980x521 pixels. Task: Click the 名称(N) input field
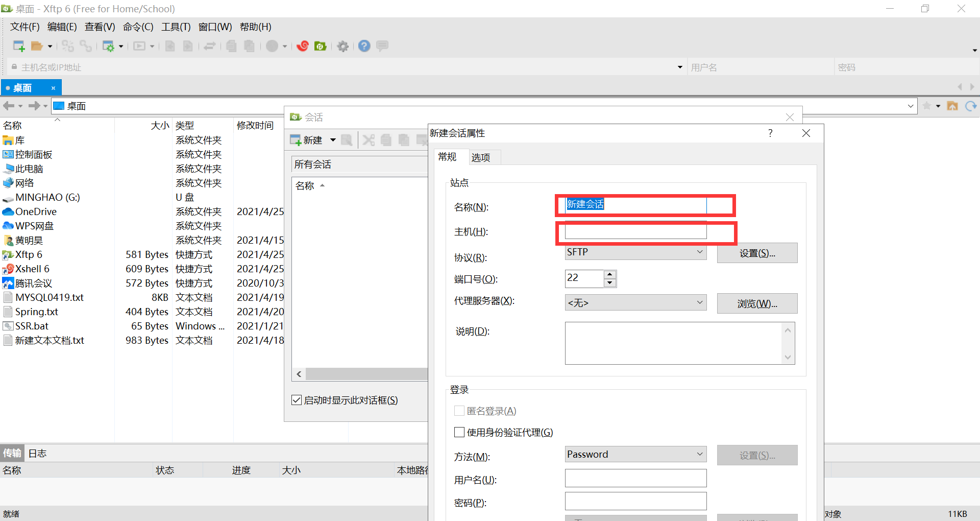pos(635,205)
